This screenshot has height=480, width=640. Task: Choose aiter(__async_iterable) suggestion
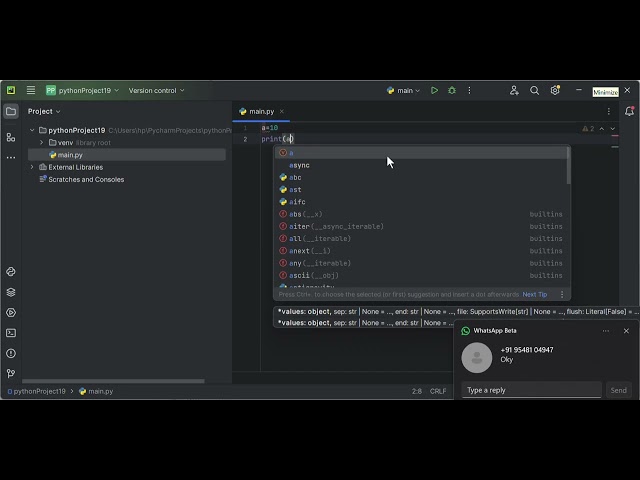coord(422,227)
